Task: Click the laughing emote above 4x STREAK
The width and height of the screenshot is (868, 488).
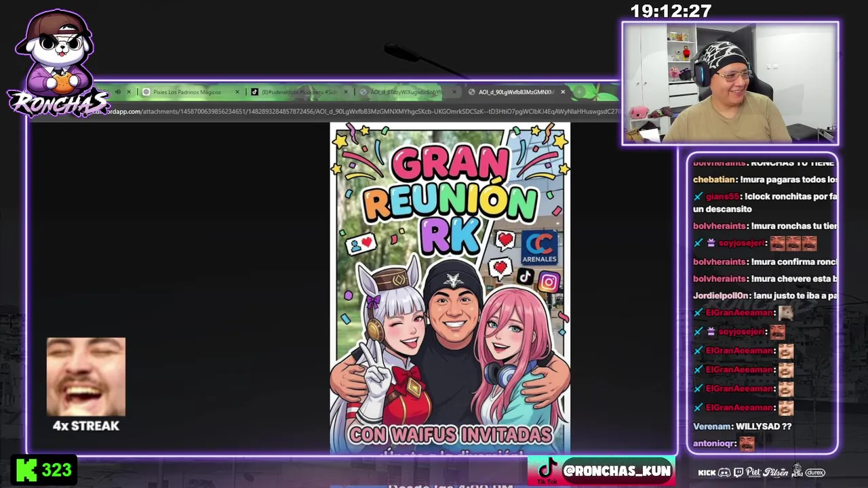Action: pos(86,377)
